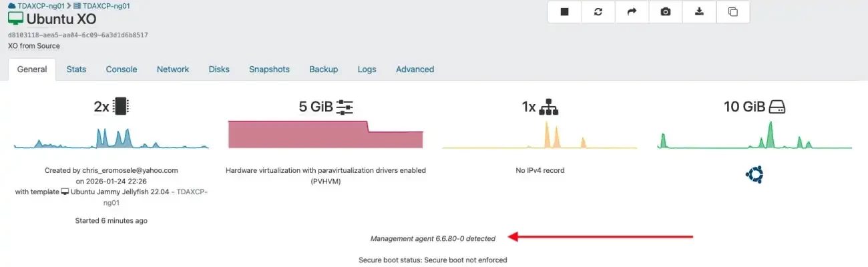Migrate the VM via the share-arrow icon
The height and width of the screenshot is (267, 868).
632,12
